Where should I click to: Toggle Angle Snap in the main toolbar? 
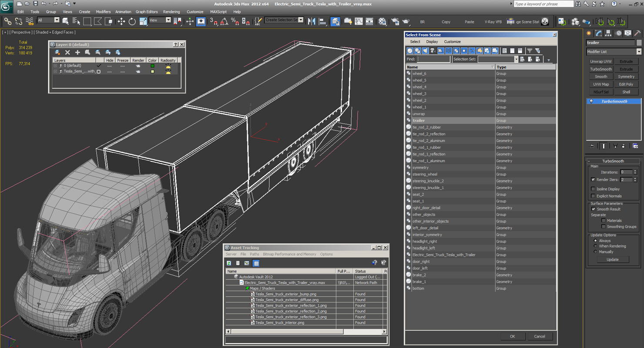tap(224, 21)
